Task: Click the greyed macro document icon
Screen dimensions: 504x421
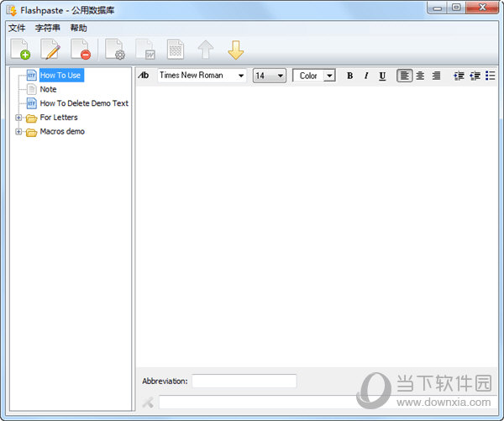Action: click(145, 50)
